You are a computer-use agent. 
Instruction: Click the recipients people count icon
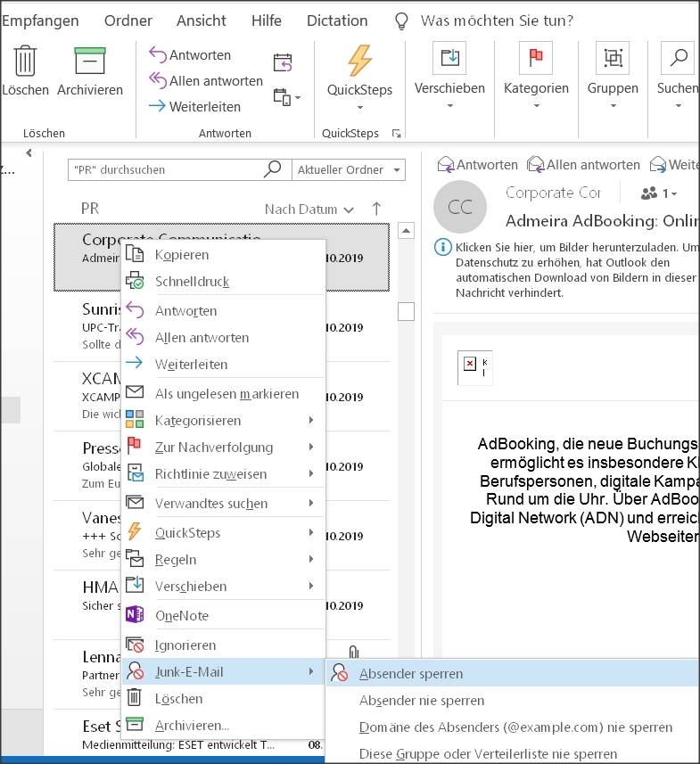[x=659, y=193]
